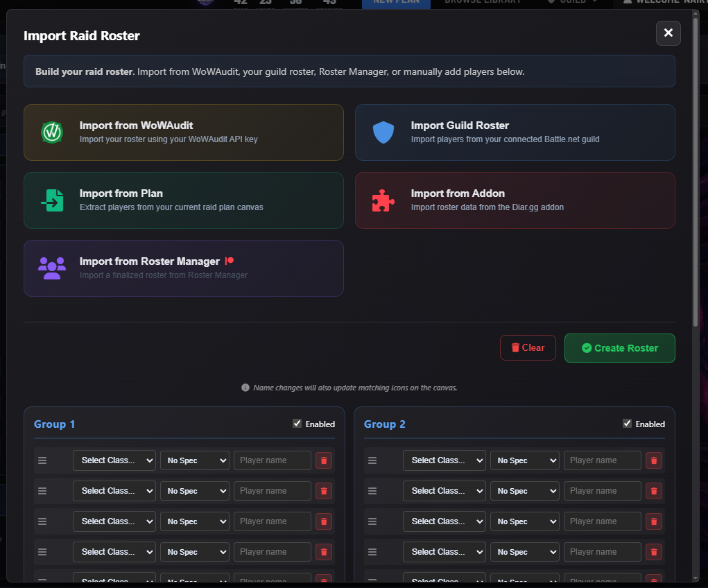Open Group 2 third row Select Class dropdown

pyautogui.click(x=444, y=521)
